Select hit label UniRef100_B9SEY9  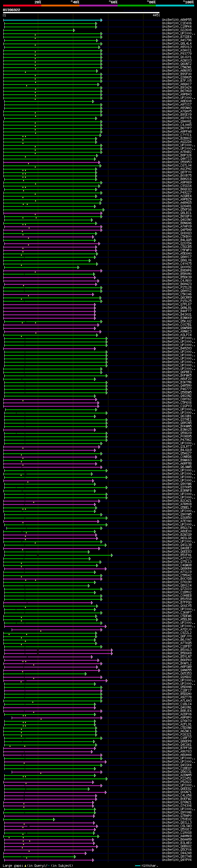click(x=177, y=115)
